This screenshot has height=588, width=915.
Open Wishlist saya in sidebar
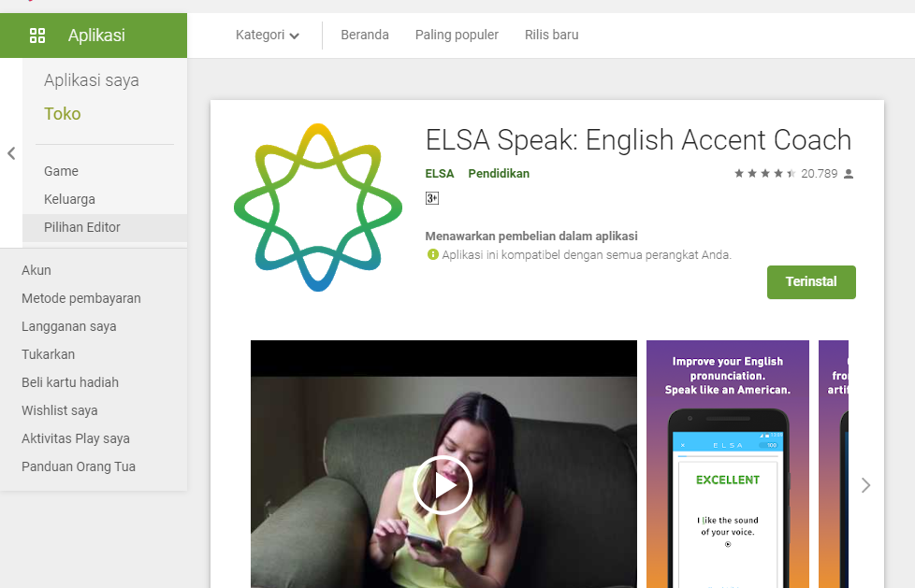60,410
